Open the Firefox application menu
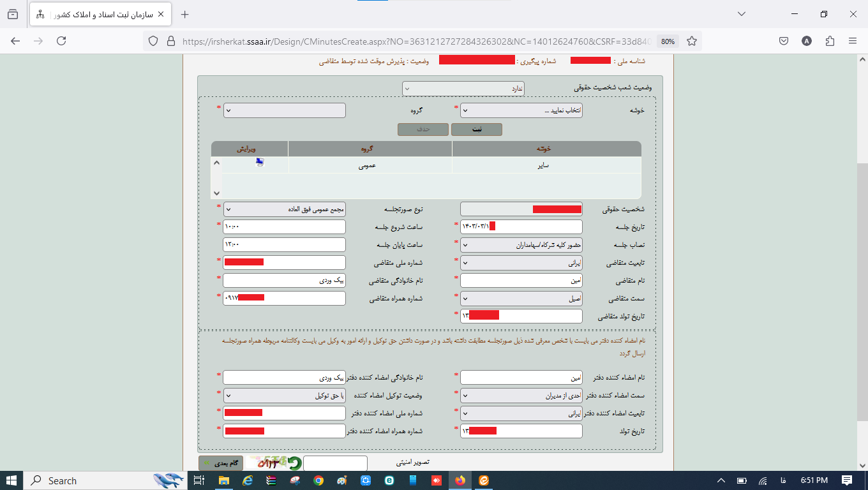The height and width of the screenshot is (490, 868). (853, 41)
